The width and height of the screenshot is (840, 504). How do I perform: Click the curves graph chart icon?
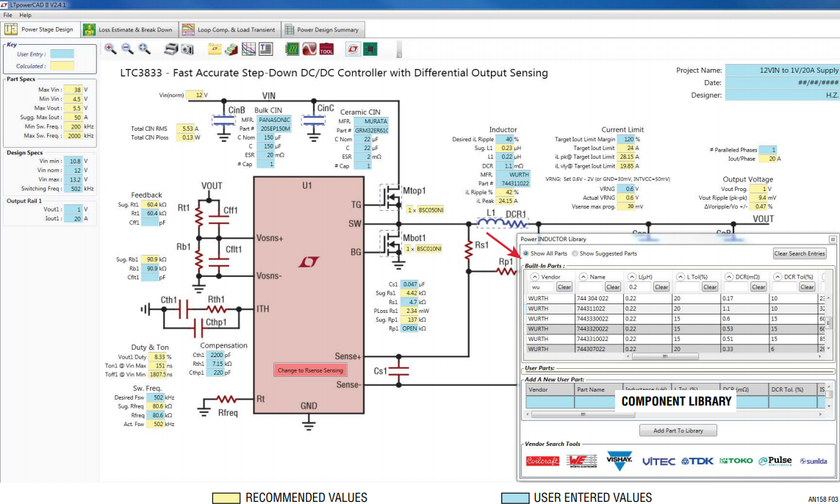(248, 49)
